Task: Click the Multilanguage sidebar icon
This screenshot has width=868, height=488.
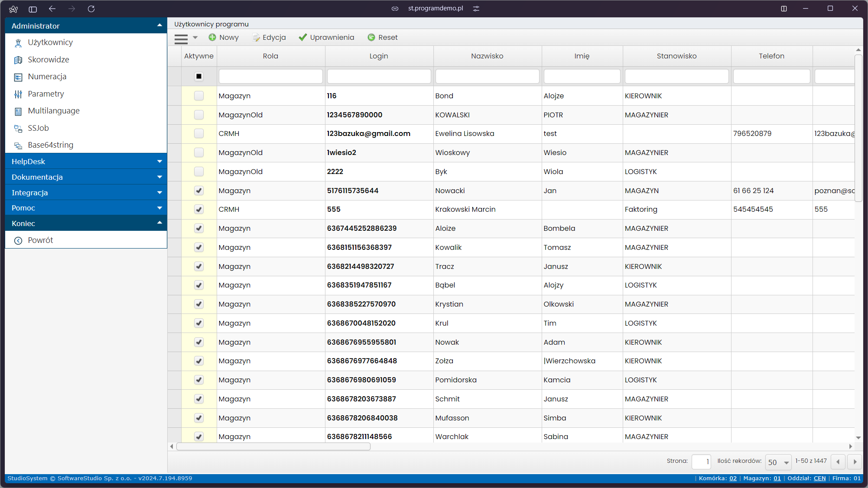Action: click(x=18, y=111)
